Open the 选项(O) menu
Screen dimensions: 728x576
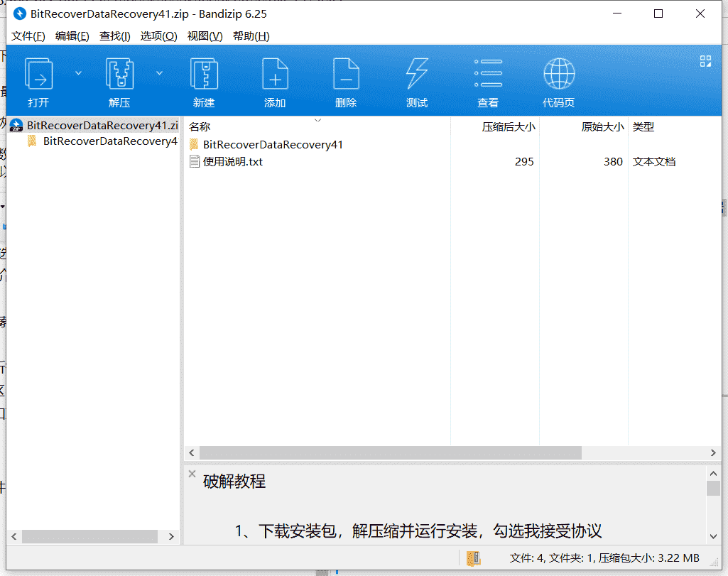point(159,36)
